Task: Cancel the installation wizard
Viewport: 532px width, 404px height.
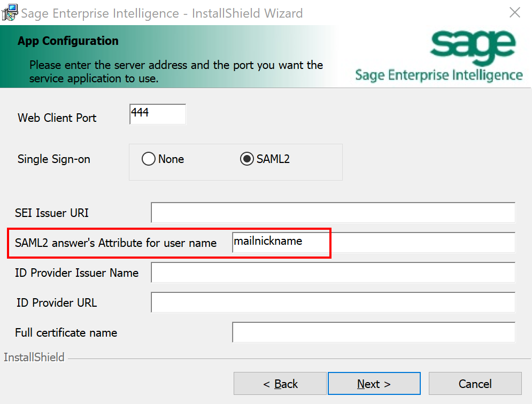Action: click(475, 384)
